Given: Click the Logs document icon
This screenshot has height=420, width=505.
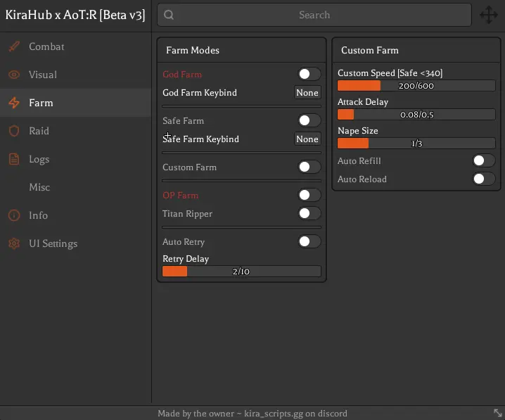Looking at the screenshot, I should coord(14,159).
